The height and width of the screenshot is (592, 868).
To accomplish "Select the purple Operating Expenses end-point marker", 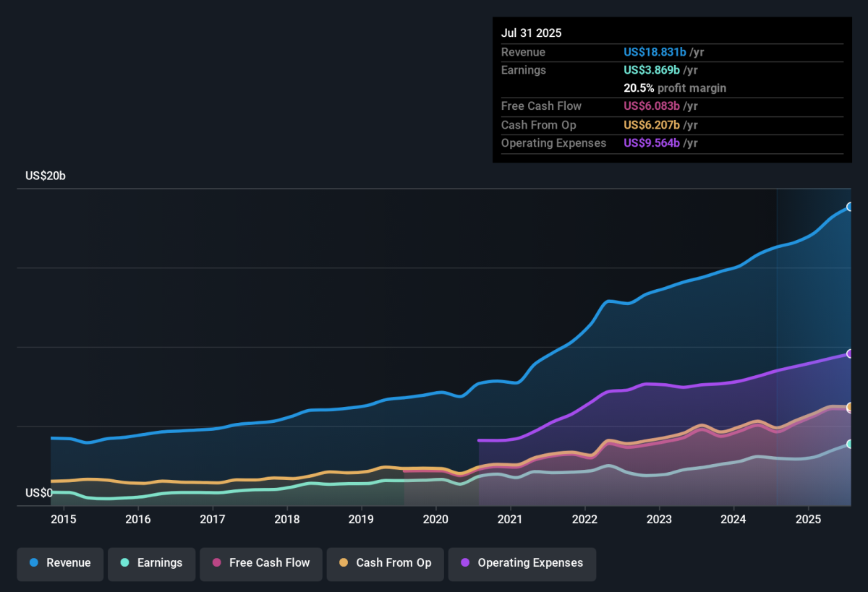I will click(850, 353).
